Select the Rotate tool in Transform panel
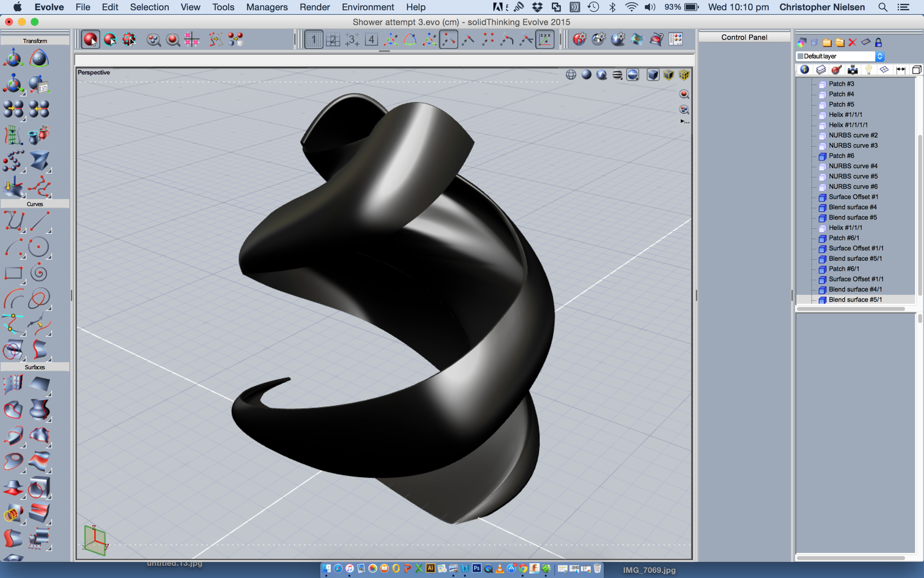The width and height of the screenshot is (924, 578). 38,58
